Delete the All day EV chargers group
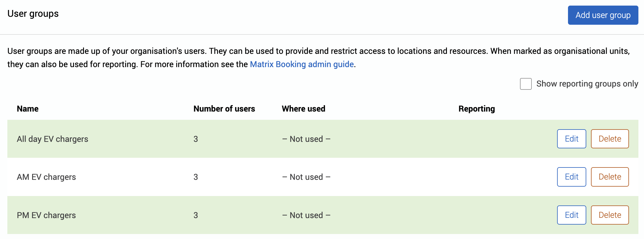This screenshot has width=644, height=239. tap(610, 139)
